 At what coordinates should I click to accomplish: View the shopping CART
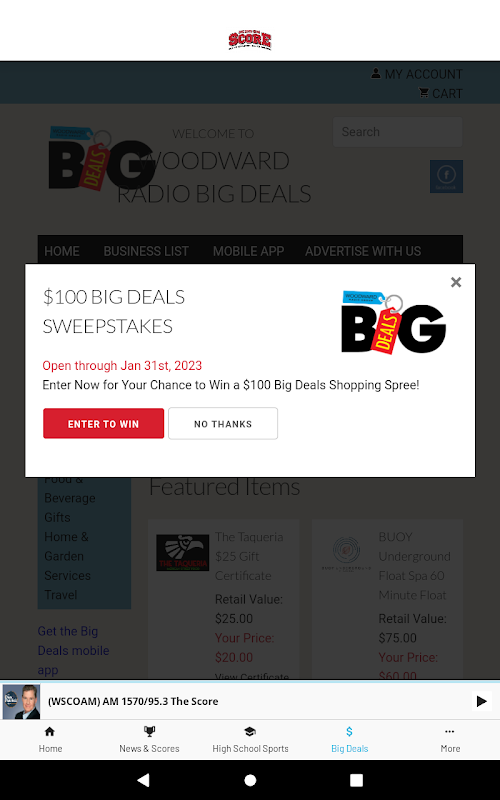point(441,93)
